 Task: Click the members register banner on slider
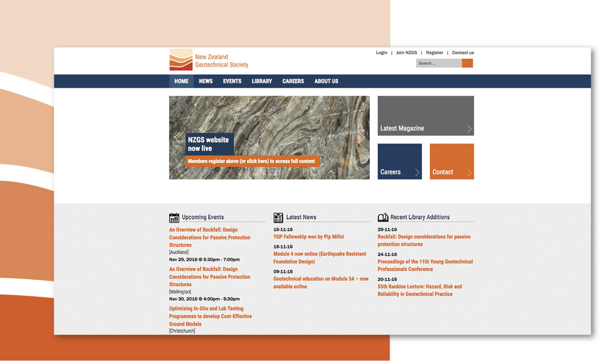pyautogui.click(x=252, y=162)
